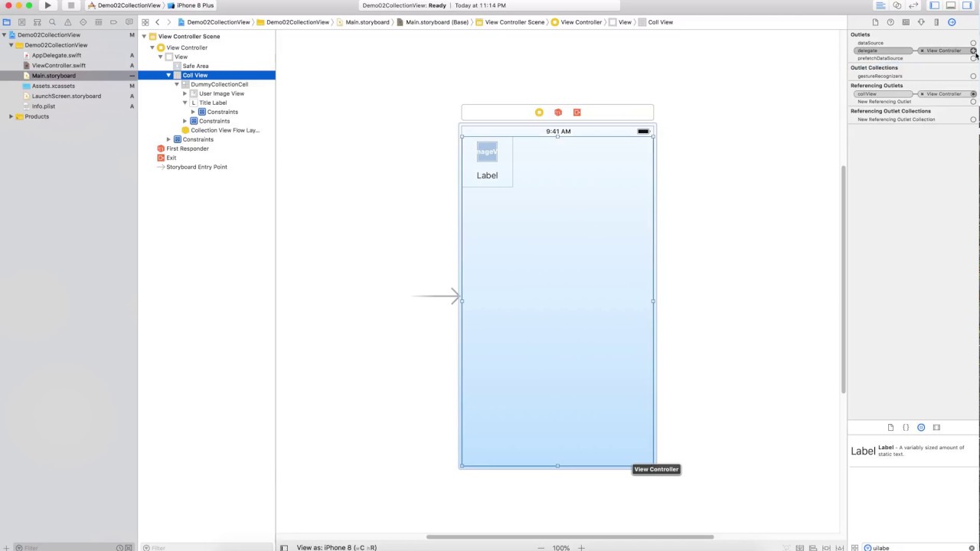
Task: Switch to Standard editor
Action: click(880, 5)
